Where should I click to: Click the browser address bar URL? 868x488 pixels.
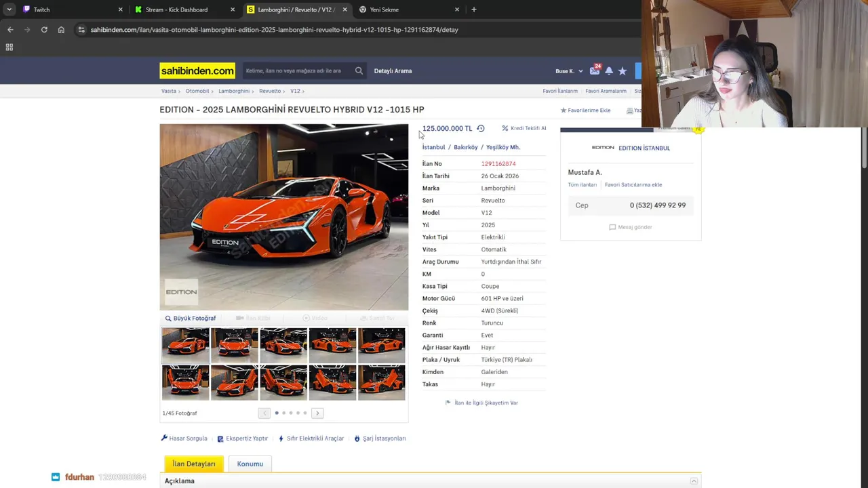click(x=274, y=30)
